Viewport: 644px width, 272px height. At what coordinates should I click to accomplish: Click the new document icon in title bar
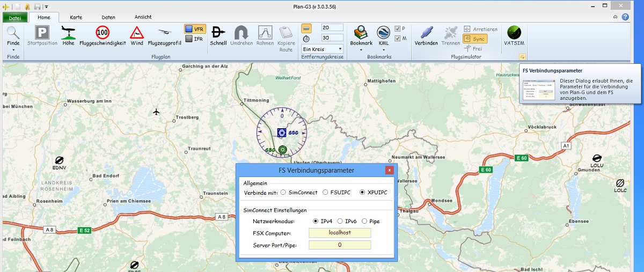tap(17, 6)
